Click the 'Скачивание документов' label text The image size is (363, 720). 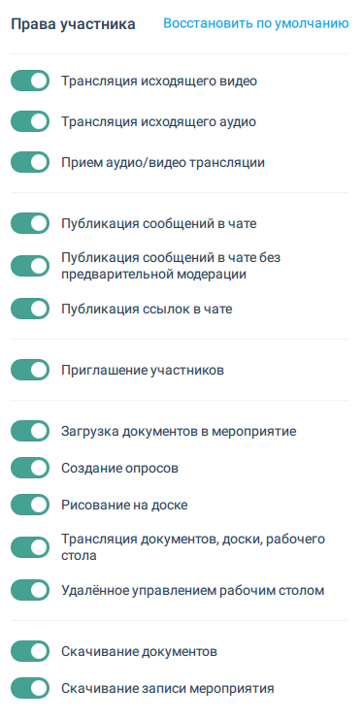139,652
